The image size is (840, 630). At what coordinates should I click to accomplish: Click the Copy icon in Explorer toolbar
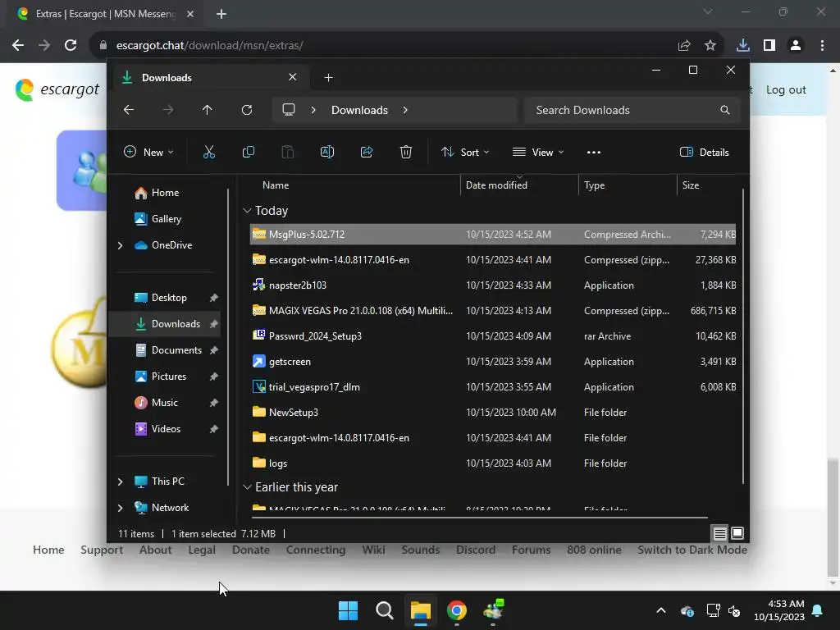(x=249, y=152)
